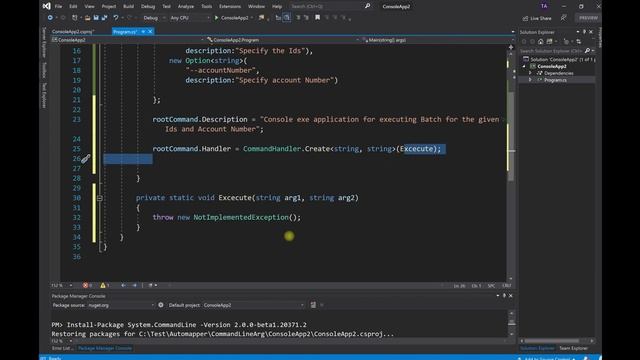This screenshot has width=640, height=360.
Task: Click clear console icon in Package Manager
Action: [x=313, y=305]
